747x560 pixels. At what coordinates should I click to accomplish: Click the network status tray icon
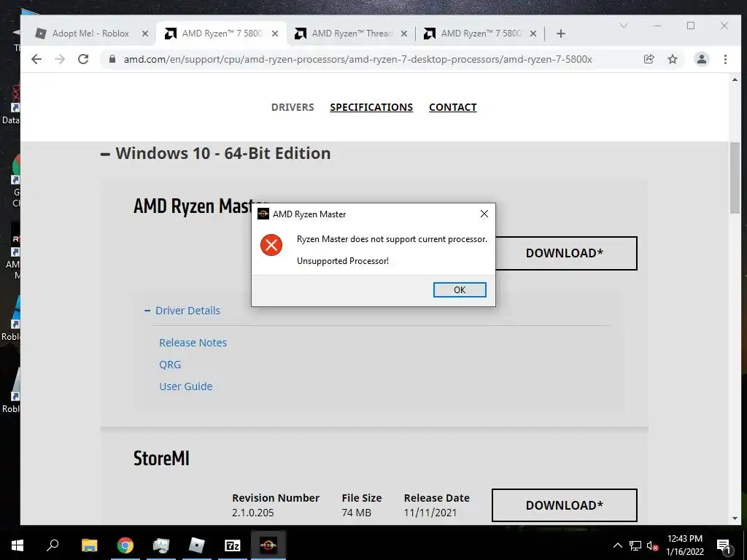[x=635, y=545]
